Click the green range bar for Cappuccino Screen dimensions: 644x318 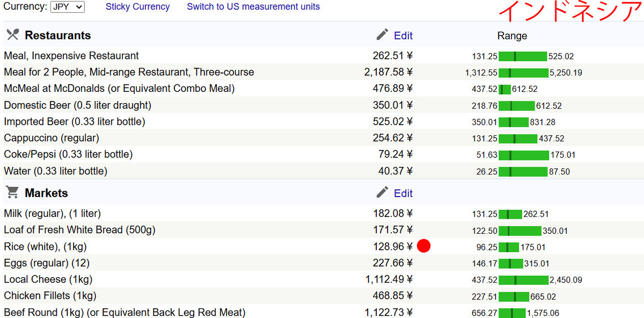point(518,139)
